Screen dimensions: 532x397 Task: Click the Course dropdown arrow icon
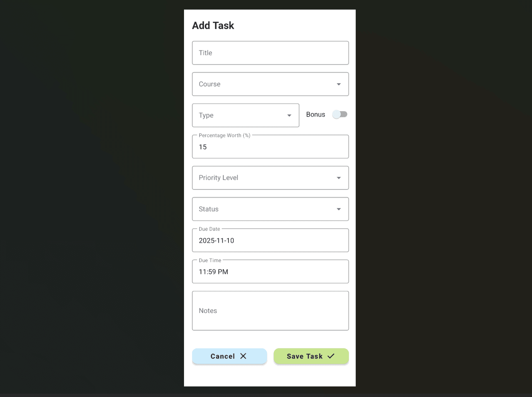[339, 84]
